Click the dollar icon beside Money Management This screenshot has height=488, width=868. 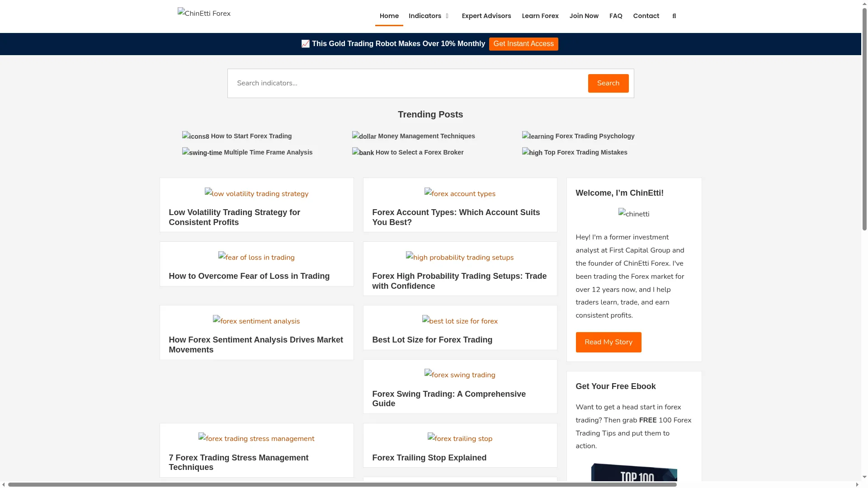coord(364,136)
